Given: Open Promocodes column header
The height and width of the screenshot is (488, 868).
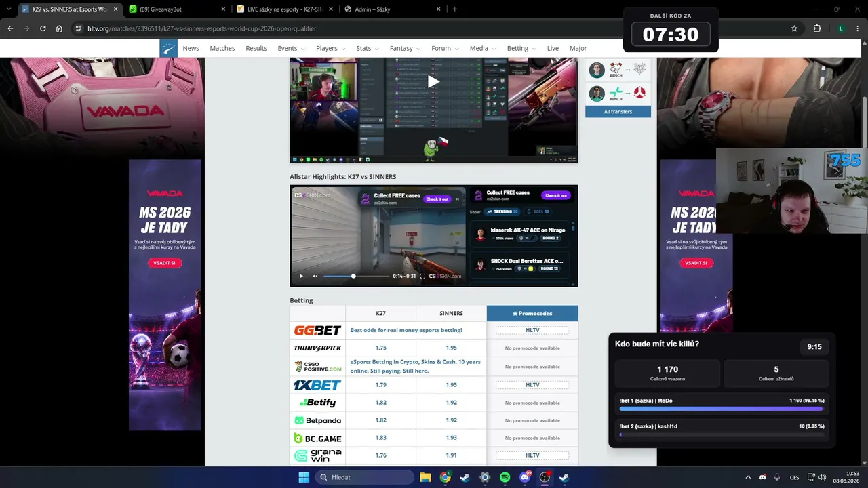Looking at the screenshot, I should point(532,313).
